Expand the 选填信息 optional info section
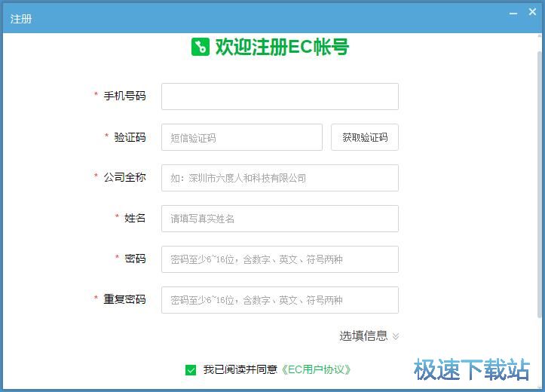Viewport: 545px width, 392px height. (369, 335)
